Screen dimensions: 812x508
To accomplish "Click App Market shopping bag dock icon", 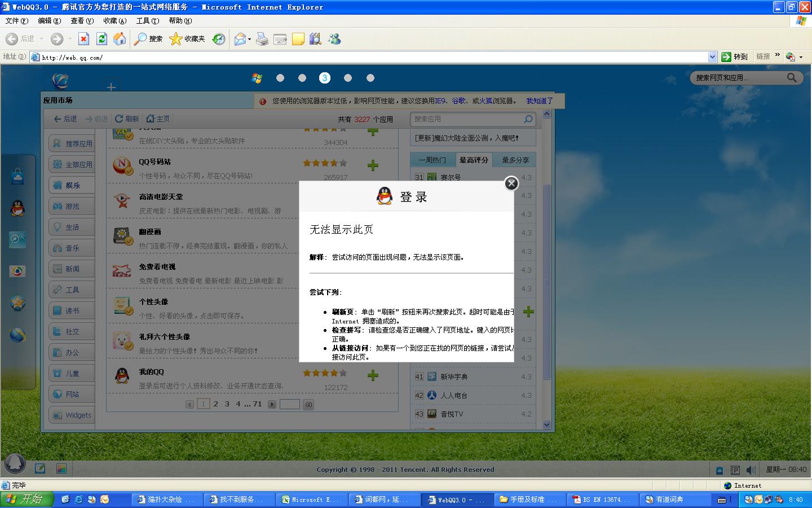I will click(17, 176).
